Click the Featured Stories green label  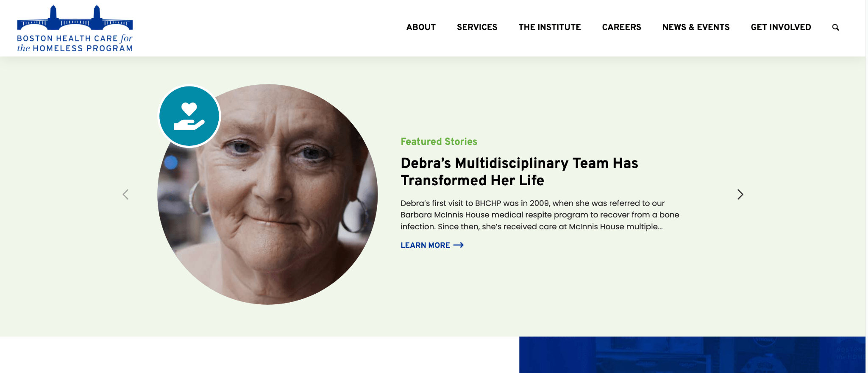(x=439, y=142)
